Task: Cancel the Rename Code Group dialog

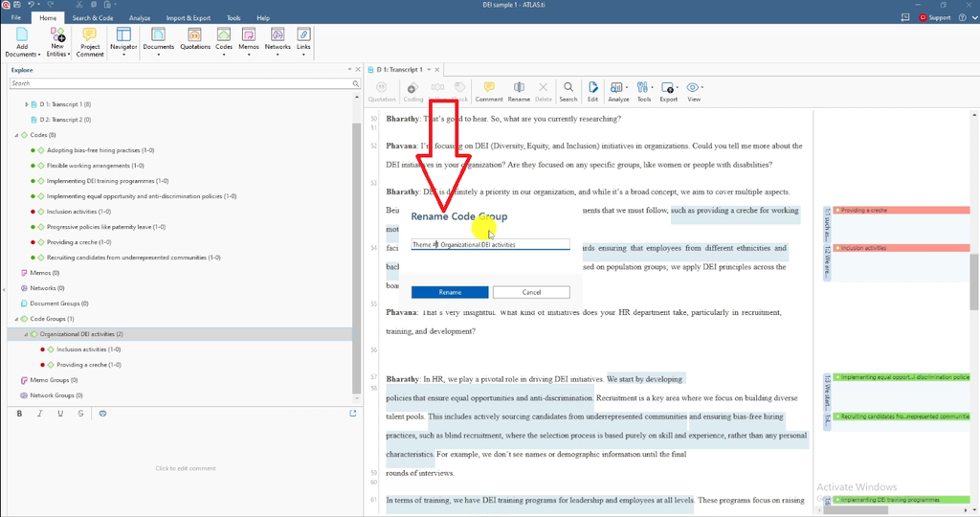Action: tap(531, 292)
